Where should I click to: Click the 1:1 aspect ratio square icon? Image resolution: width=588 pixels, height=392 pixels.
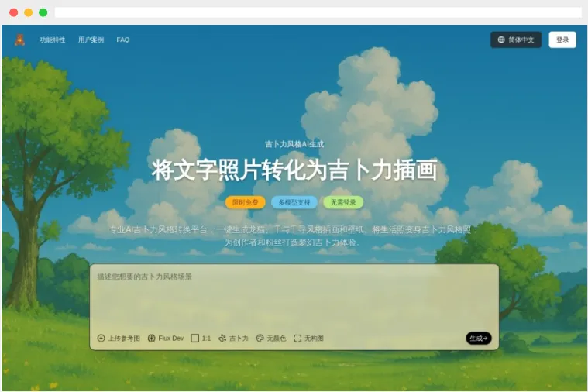pyautogui.click(x=195, y=339)
